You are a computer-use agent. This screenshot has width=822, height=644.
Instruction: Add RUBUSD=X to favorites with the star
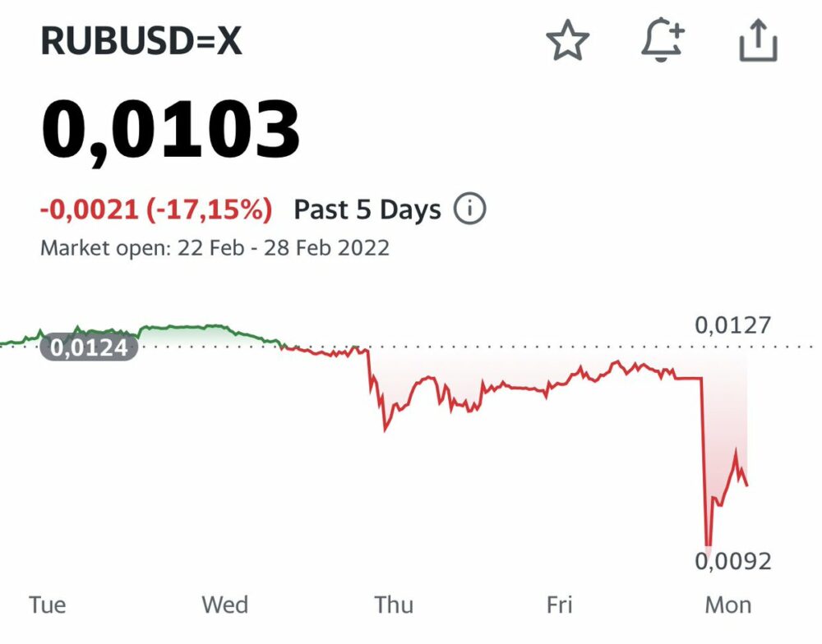pos(568,41)
